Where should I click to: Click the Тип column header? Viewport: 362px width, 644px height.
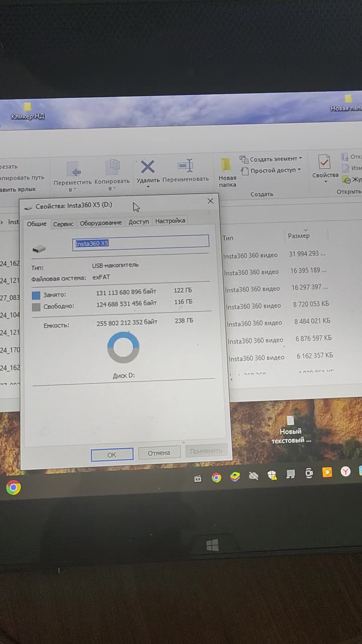click(x=228, y=238)
